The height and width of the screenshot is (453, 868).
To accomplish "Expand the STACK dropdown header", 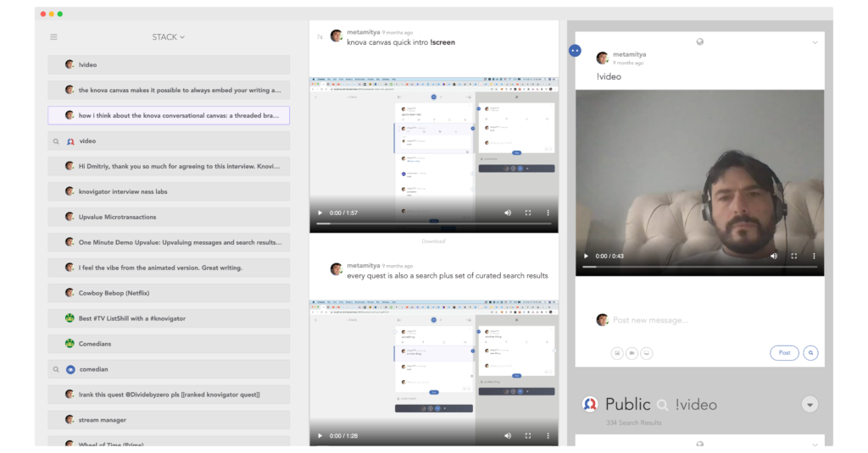I will (x=169, y=37).
